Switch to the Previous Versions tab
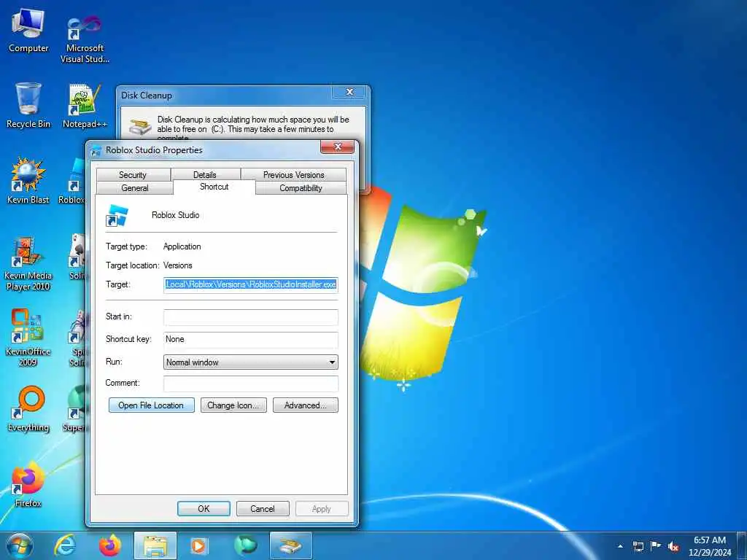Viewport: 747px width, 560px height. tap(293, 175)
